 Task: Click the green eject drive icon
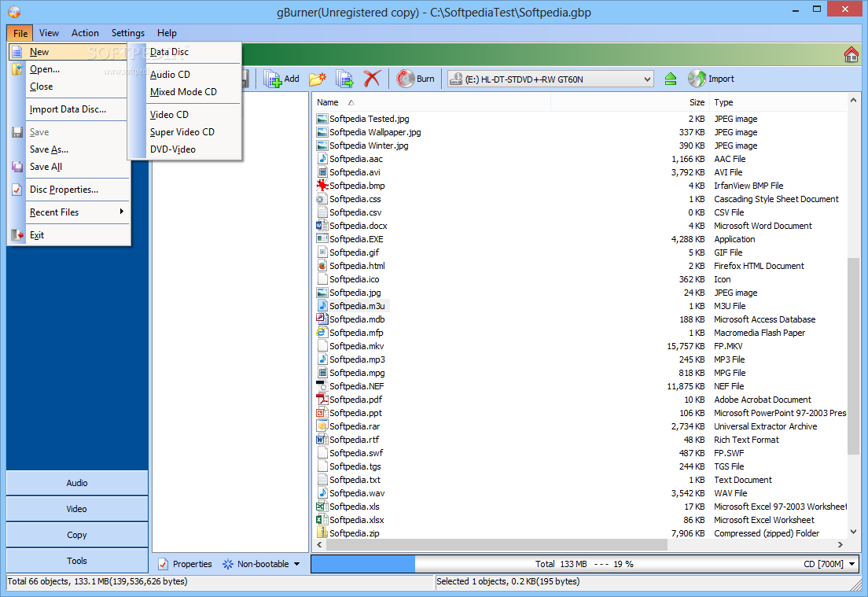pos(671,79)
